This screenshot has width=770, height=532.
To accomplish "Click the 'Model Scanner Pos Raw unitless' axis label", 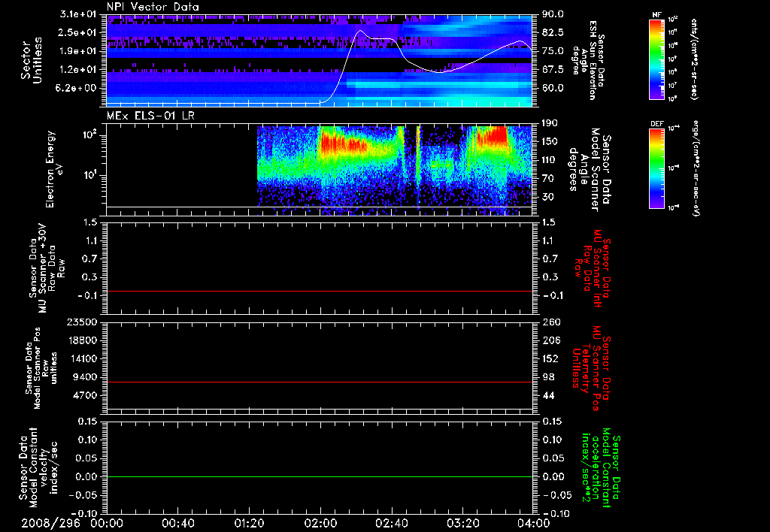I will (41, 368).
